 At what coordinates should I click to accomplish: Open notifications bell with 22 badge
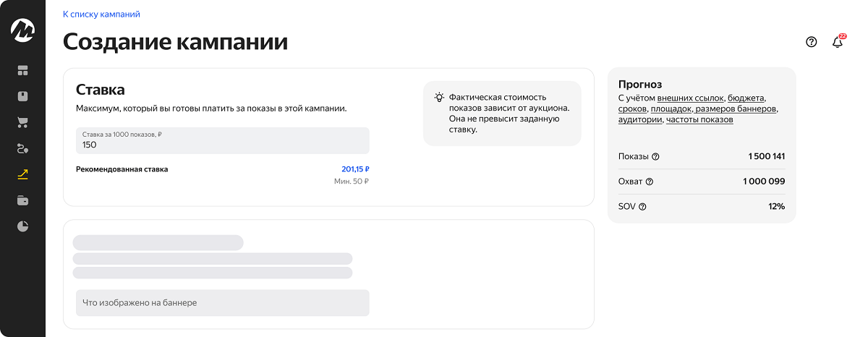pos(838,42)
